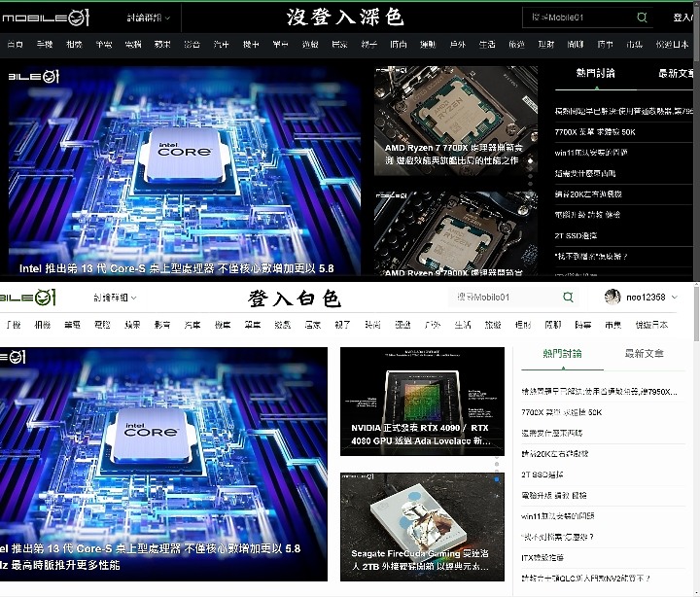Open 相機 in the dark page navigation bar
This screenshot has height=597, width=700.
74,44
